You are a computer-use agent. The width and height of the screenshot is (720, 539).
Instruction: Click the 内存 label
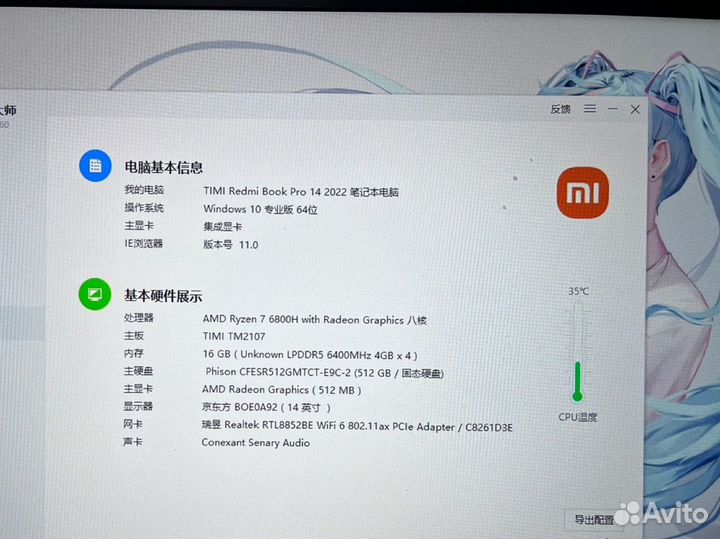pyautogui.click(x=134, y=353)
